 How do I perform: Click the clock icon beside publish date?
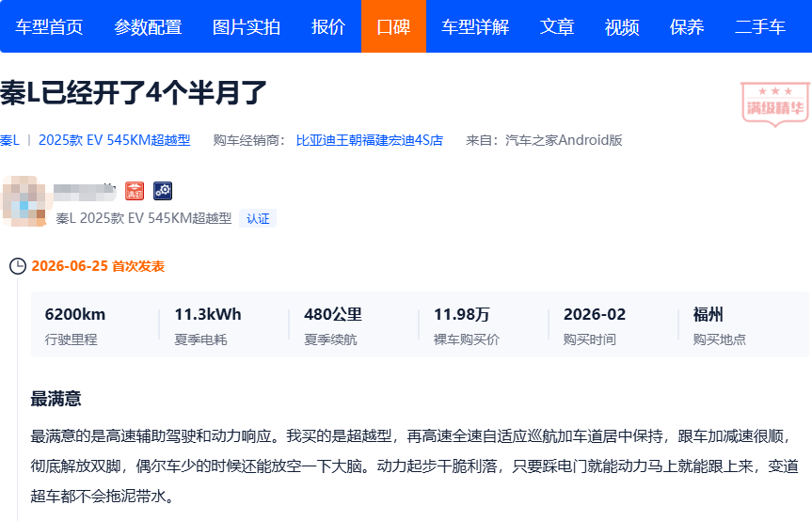pyautogui.click(x=18, y=266)
